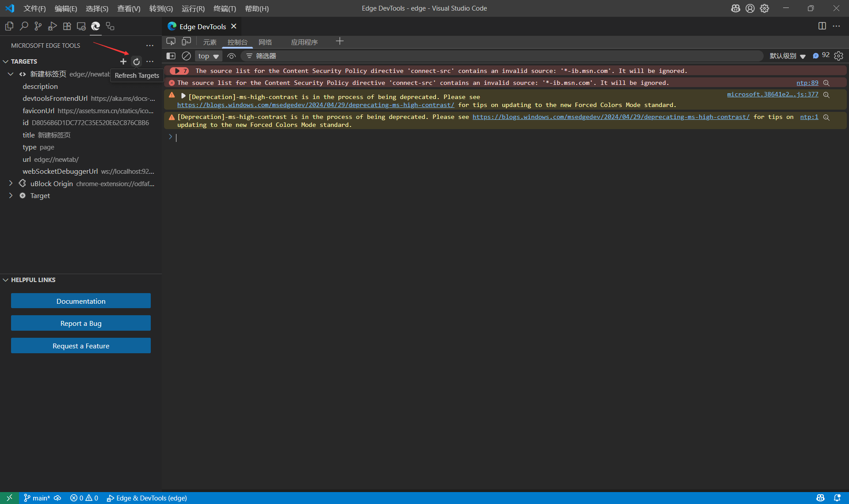
Task: Click magnifier icon beside ntp:89 error
Action: tap(826, 83)
